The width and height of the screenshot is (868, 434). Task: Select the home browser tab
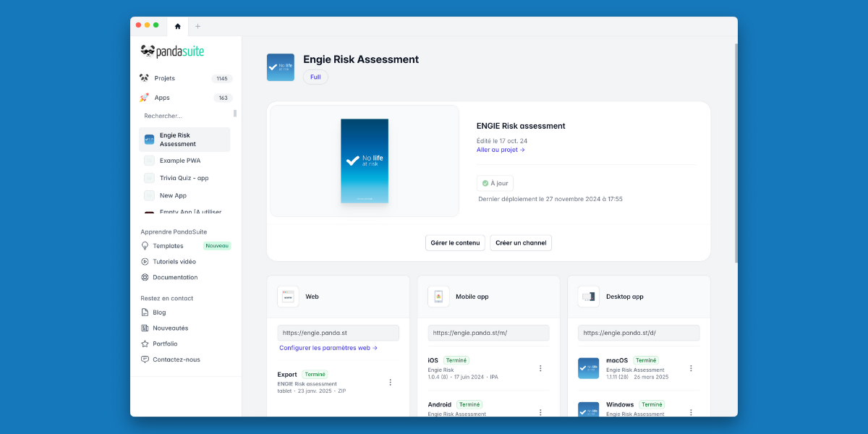(177, 26)
